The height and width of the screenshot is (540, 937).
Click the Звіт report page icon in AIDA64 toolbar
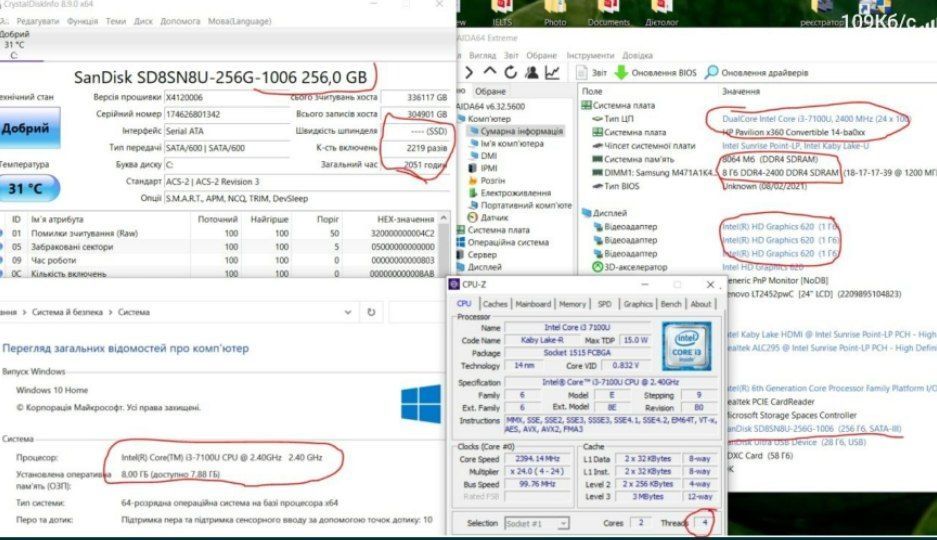coord(581,72)
